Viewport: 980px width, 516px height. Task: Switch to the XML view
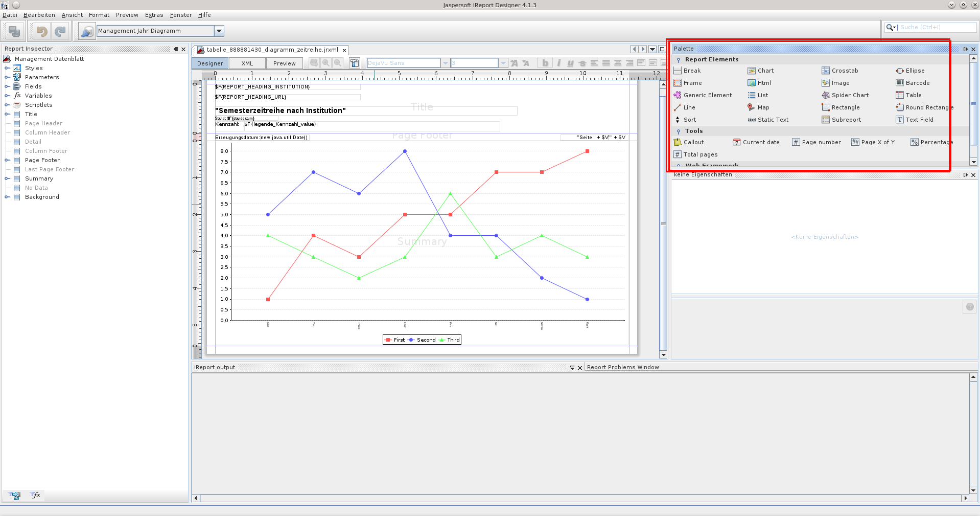point(247,63)
